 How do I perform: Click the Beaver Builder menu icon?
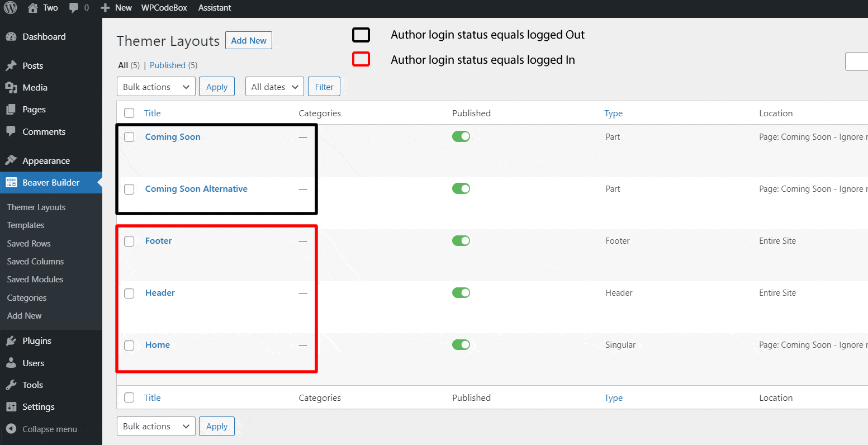click(x=11, y=183)
